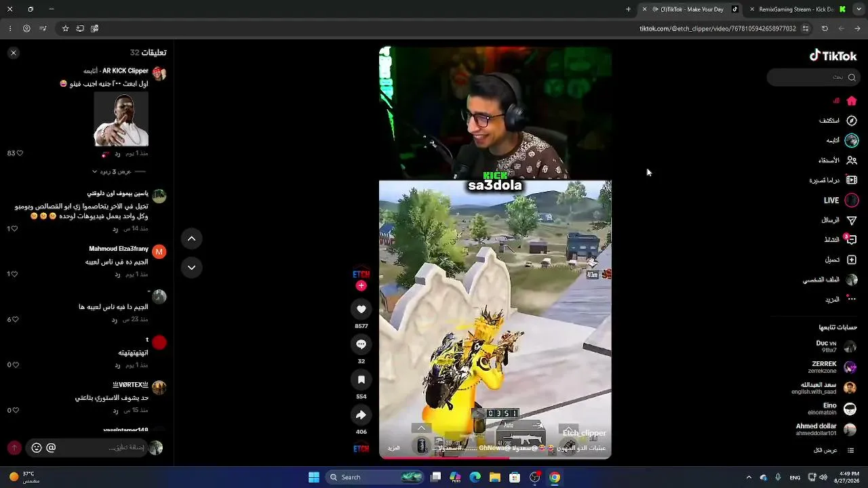Click the TikTok logo
Screen dimensions: 868x488
(833, 56)
